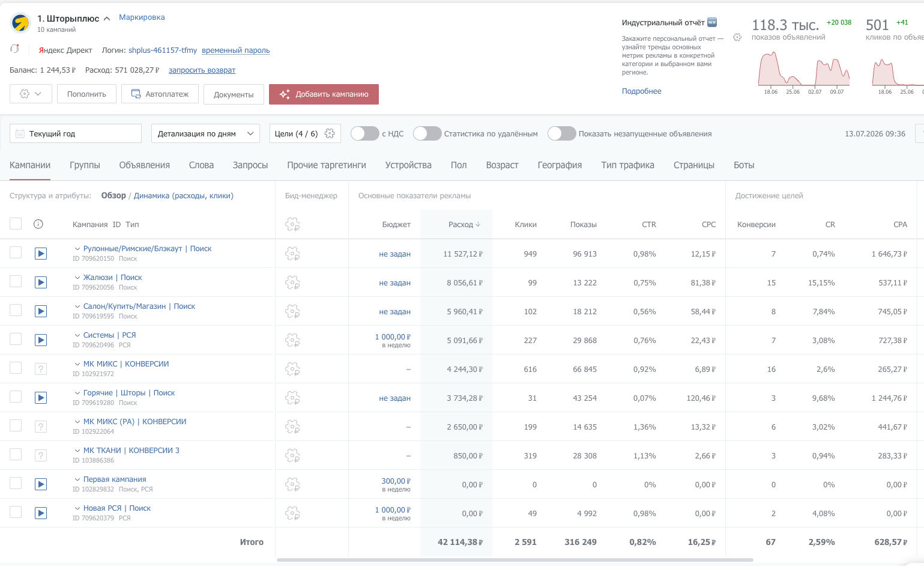This screenshot has height=566, width=924.
Task: Click the info icon in campaign table header
Action: pos(38,224)
